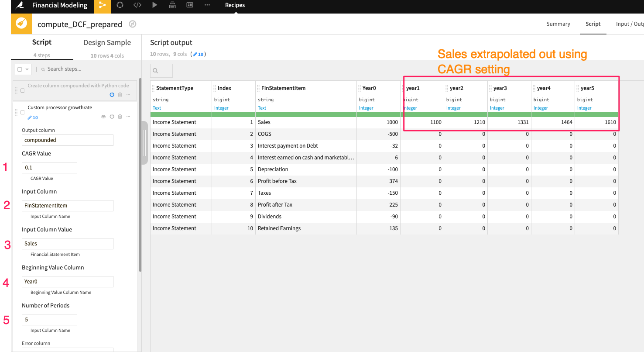Image resolution: width=644 pixels, height=352 pixels.
Task: Delete the Custom processor growthrate step
Action: tap(120, 117)
